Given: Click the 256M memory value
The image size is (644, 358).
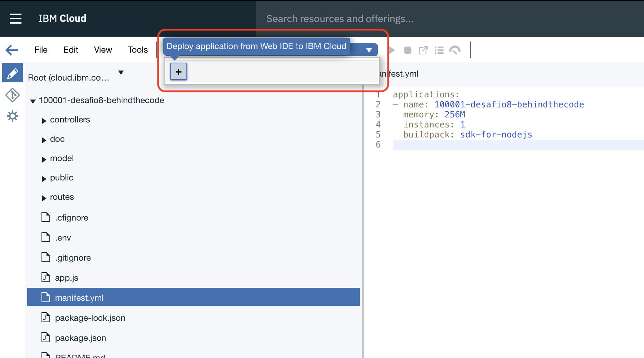Looking at the screenshot, I should pos(455,115).
